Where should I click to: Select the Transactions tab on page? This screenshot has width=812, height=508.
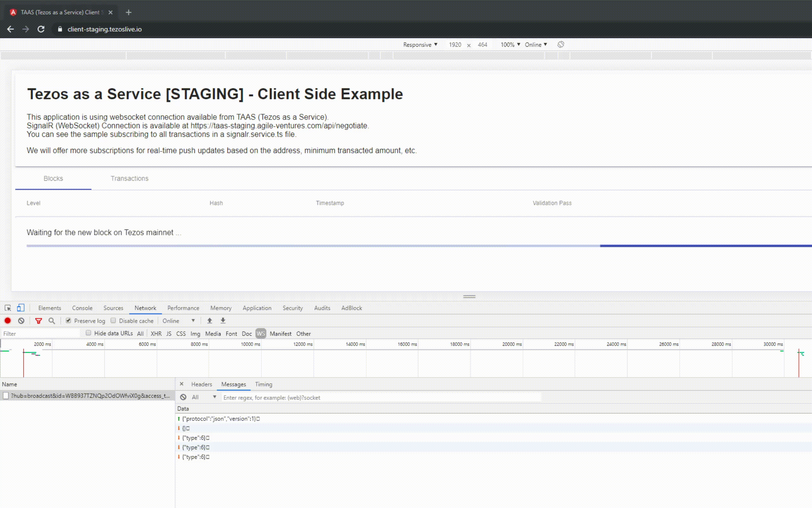[x=129, y=178]
